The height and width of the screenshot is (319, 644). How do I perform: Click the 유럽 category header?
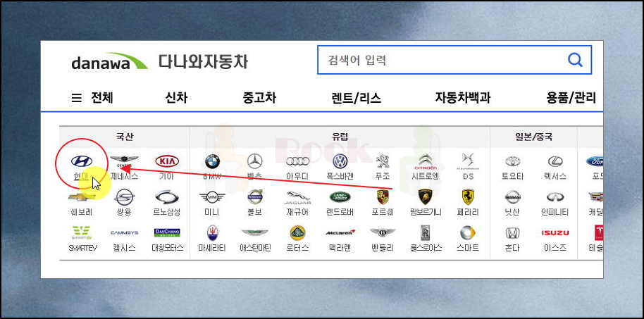[340, 137]
